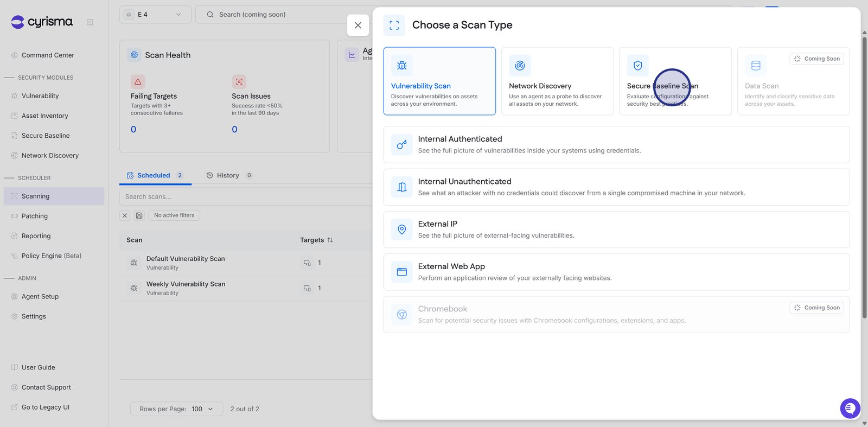Close the Choose a Scan Type panel
This screenshot has width=868, height=427.
click(x=358, y=26)
